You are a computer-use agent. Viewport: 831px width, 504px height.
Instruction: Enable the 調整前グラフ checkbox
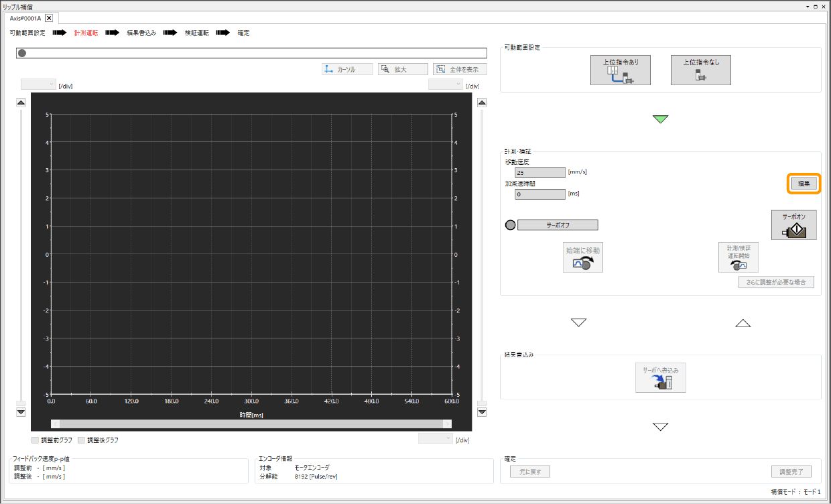click(36, 440)
